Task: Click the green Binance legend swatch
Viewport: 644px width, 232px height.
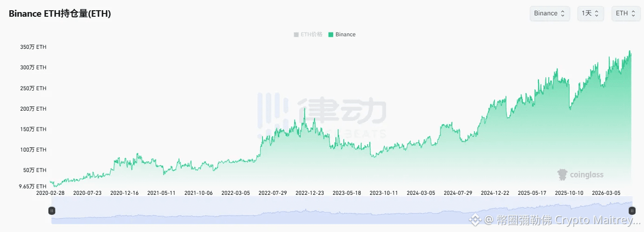Action: [331, 34]
